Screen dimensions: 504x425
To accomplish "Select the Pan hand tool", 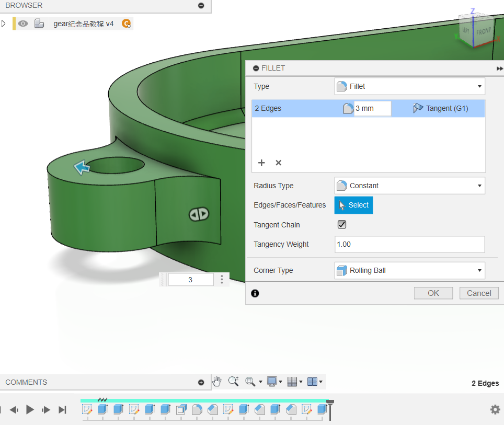I will click(x=217, y=382).
